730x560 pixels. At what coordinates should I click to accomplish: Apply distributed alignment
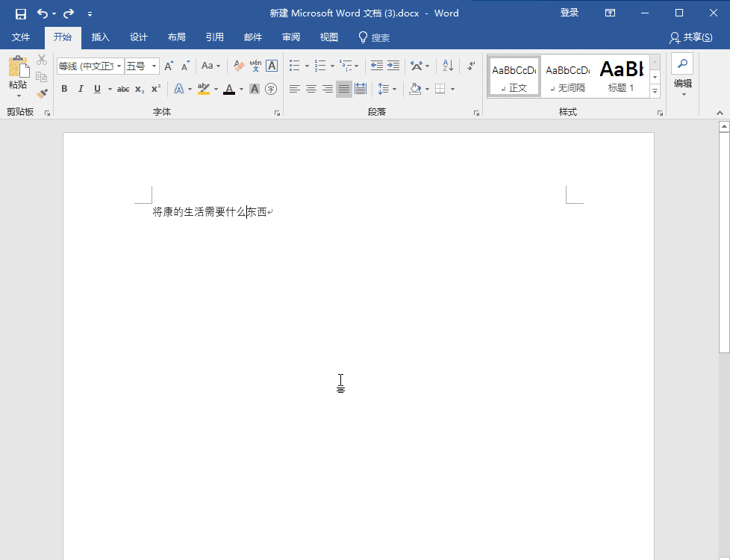(361, 89)
